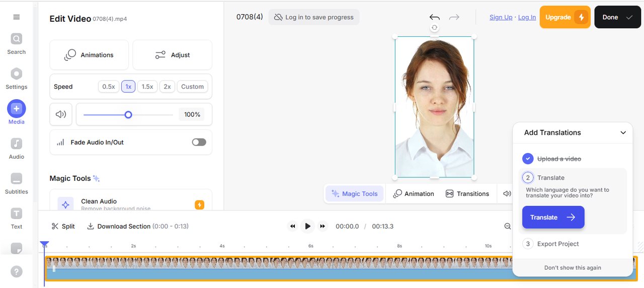The image size is (644, 288).
Task: Open the Settings panel
Action: (17, 78)
